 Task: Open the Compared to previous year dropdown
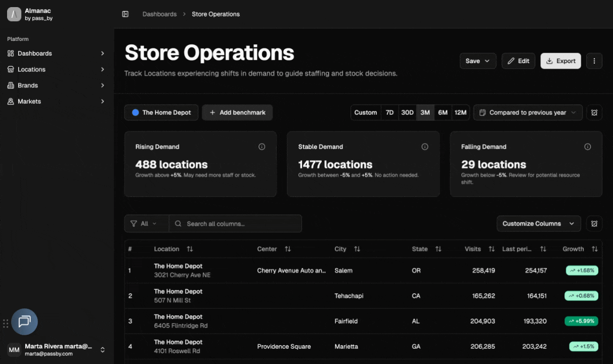(x=528, y=112)
